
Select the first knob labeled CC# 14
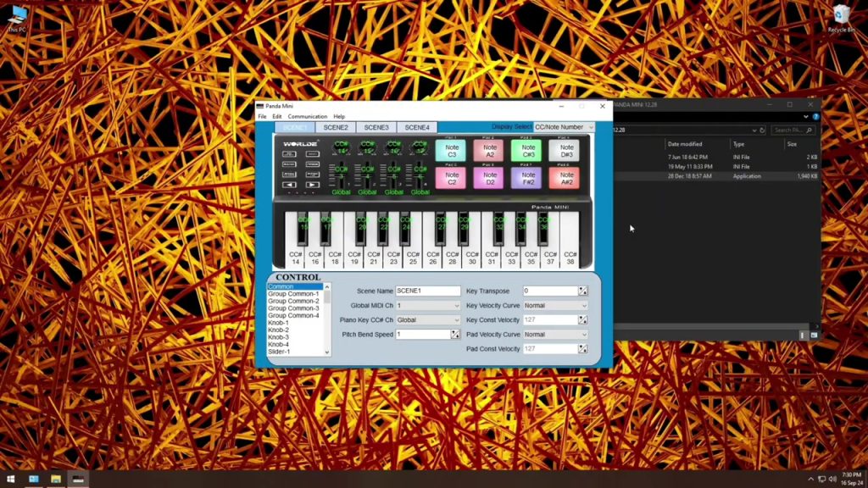pos(341,147)
